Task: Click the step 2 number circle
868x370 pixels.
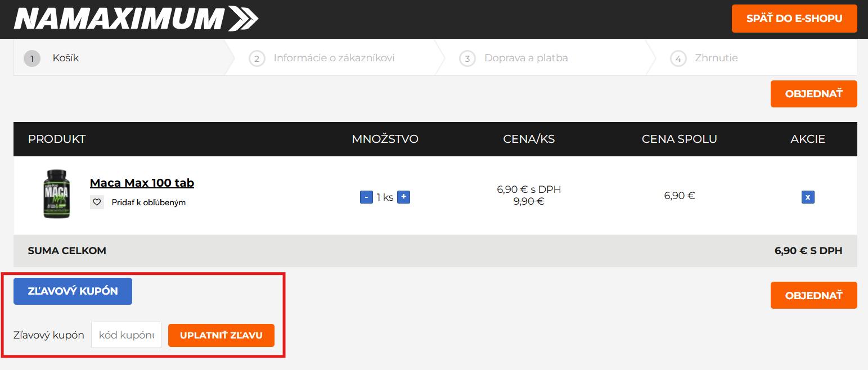Action: (257, 58)
